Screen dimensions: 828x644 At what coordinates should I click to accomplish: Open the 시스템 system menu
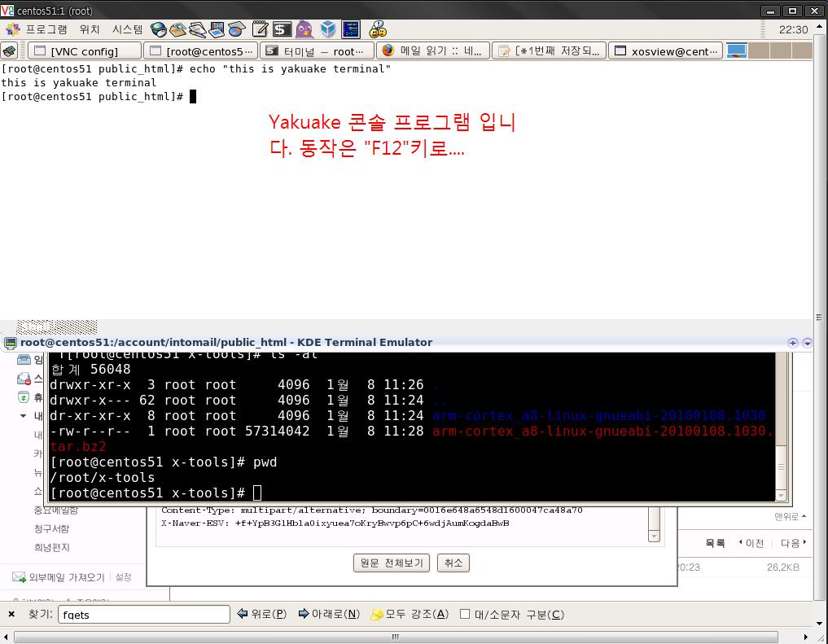click(x=127, y=29)
